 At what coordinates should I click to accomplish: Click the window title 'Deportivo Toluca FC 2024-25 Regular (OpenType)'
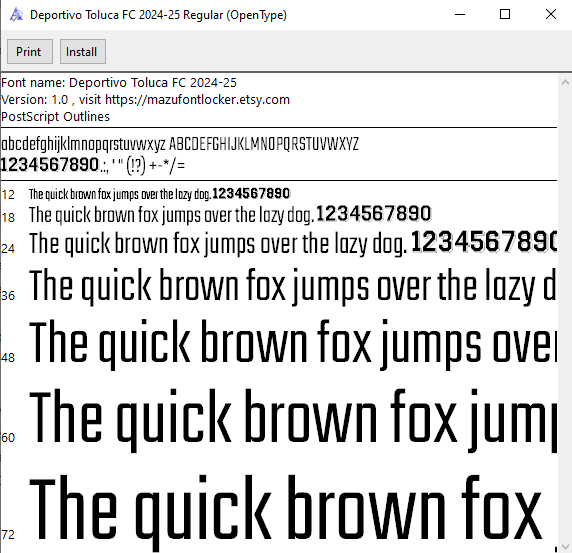[158, 15]
